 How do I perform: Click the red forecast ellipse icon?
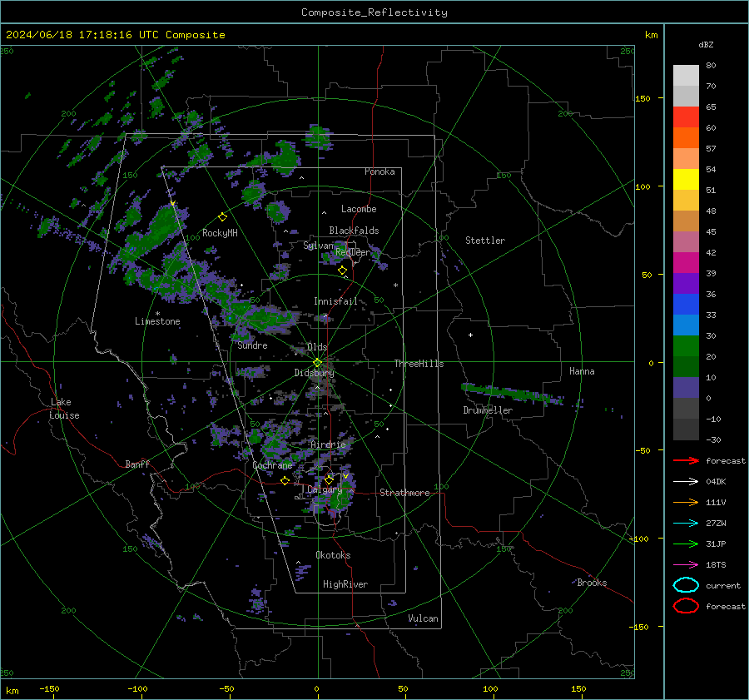pos(686,606)
